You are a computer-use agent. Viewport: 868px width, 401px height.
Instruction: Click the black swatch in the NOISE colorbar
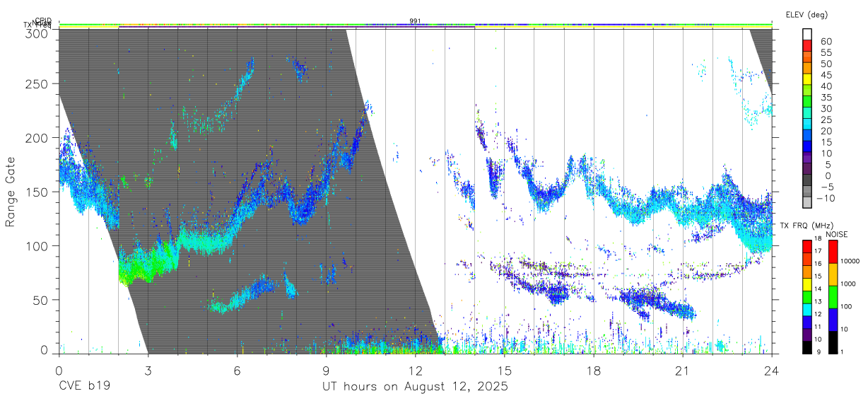point(833,342)
